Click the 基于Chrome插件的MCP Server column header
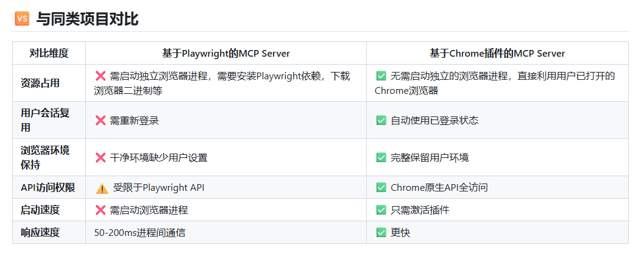644x253 pixels. tap(497, 53)
